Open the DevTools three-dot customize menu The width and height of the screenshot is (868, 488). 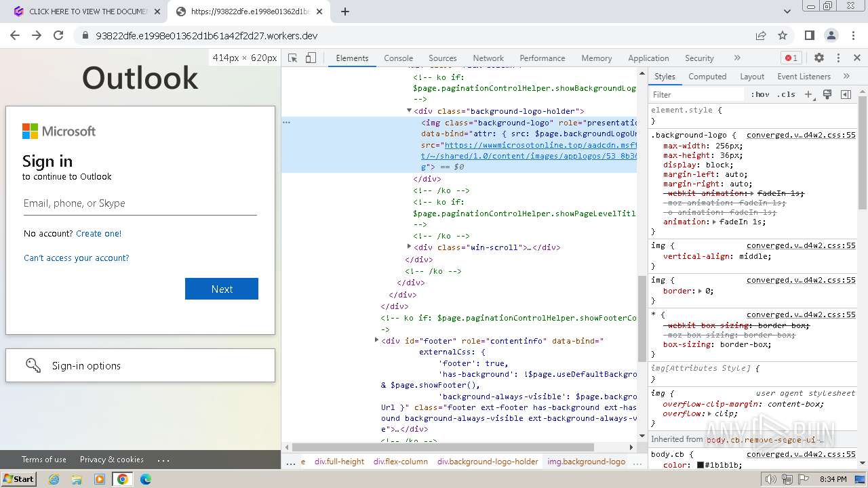click(838, 58)
